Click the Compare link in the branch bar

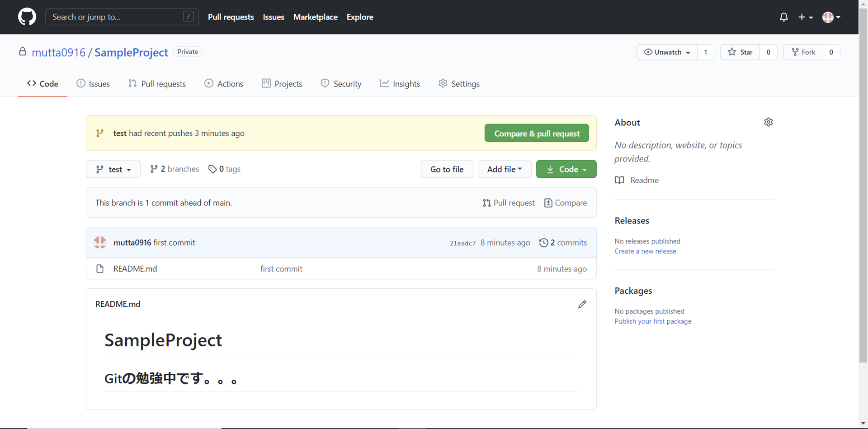click(x=566, y=203)
